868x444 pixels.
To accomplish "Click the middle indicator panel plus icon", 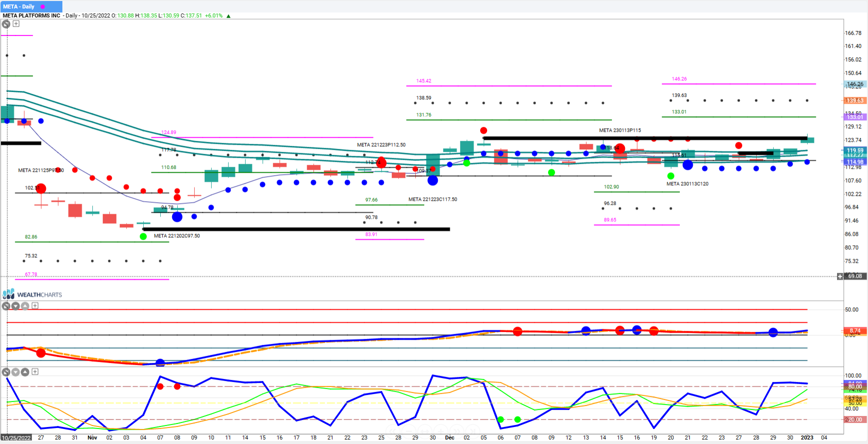I will coord(35,306).
